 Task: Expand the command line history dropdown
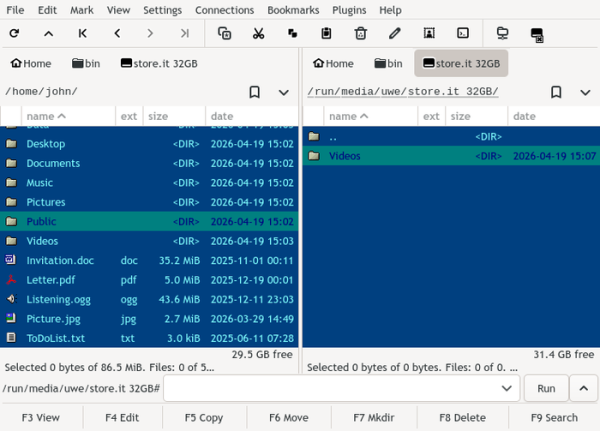pyautogui.click(x=507, y=389)
